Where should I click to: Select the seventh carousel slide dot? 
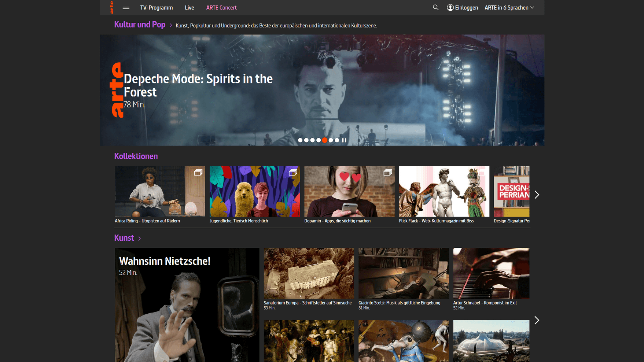337,140
